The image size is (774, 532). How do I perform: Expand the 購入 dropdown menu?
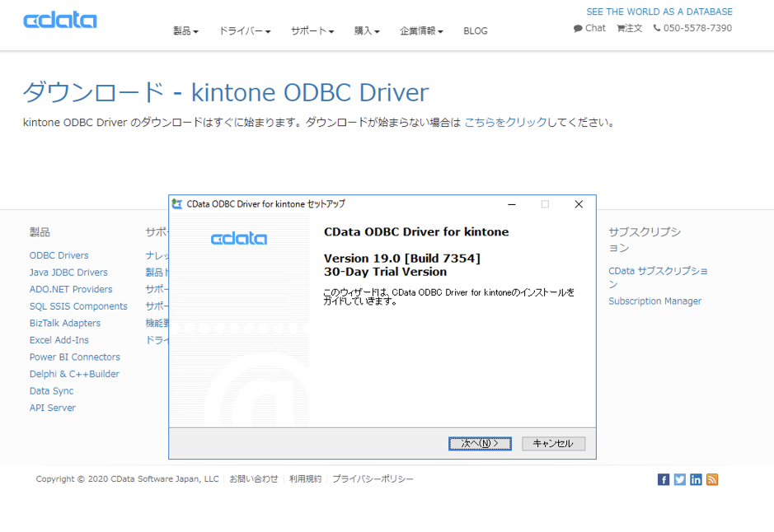(x=367, y=31)
